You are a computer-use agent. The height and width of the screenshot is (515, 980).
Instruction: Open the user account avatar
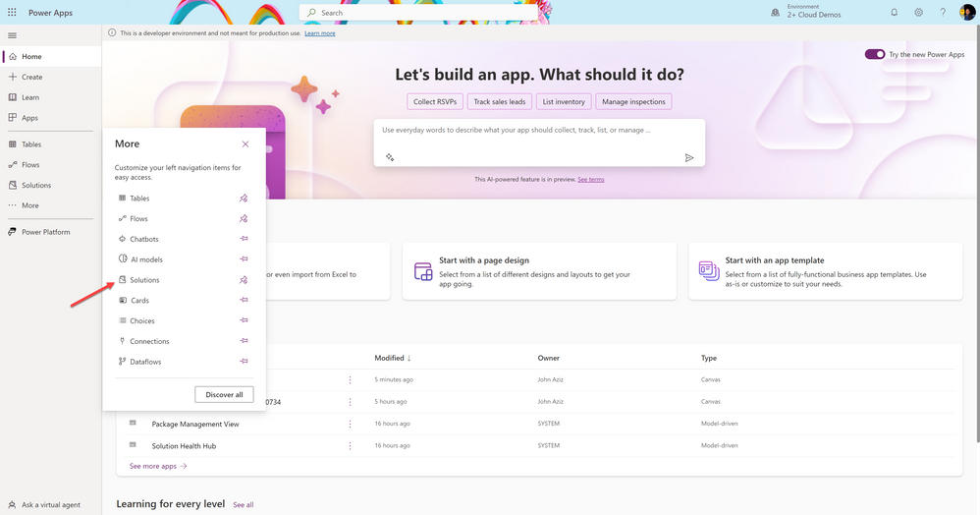967,13
